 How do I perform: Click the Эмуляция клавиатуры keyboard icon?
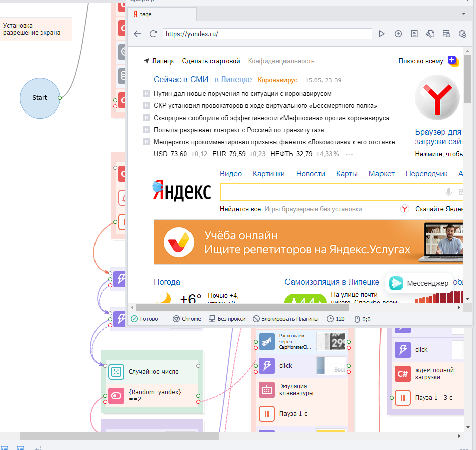[267, 390]
